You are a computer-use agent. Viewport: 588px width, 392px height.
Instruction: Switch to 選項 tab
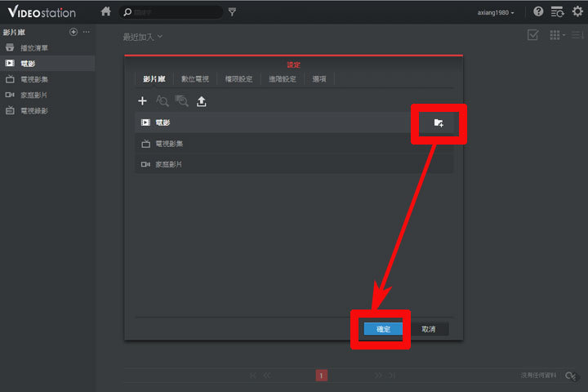[319, 79]
